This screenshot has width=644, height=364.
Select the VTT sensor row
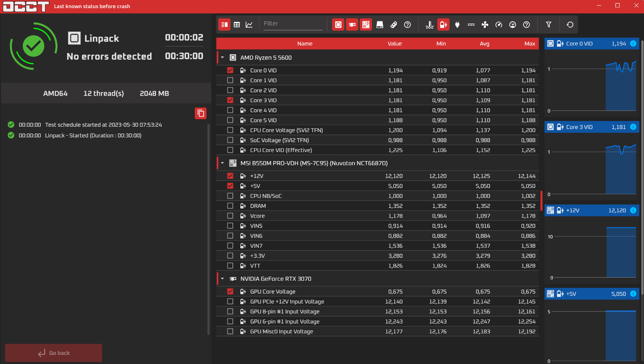(x=377, y=266)
